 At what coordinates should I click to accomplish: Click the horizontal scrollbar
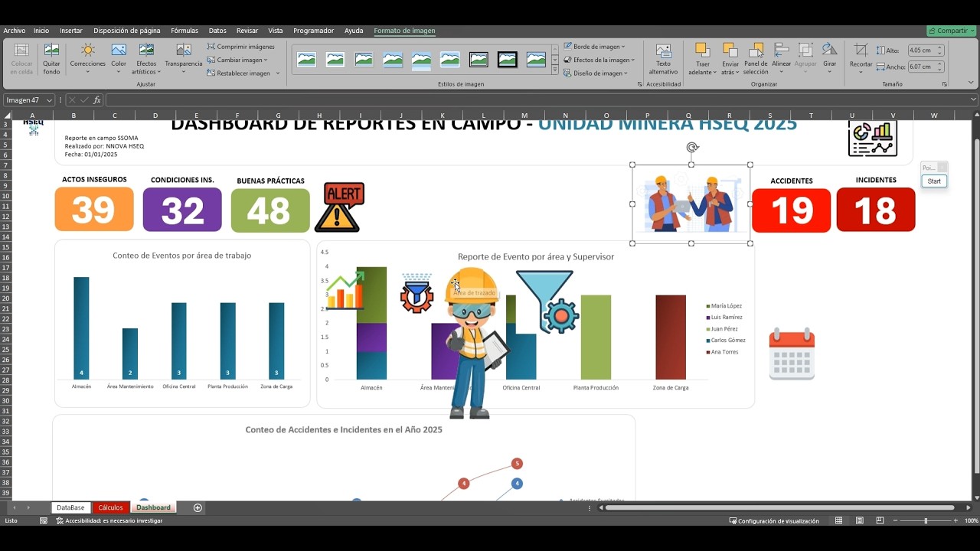779,507
